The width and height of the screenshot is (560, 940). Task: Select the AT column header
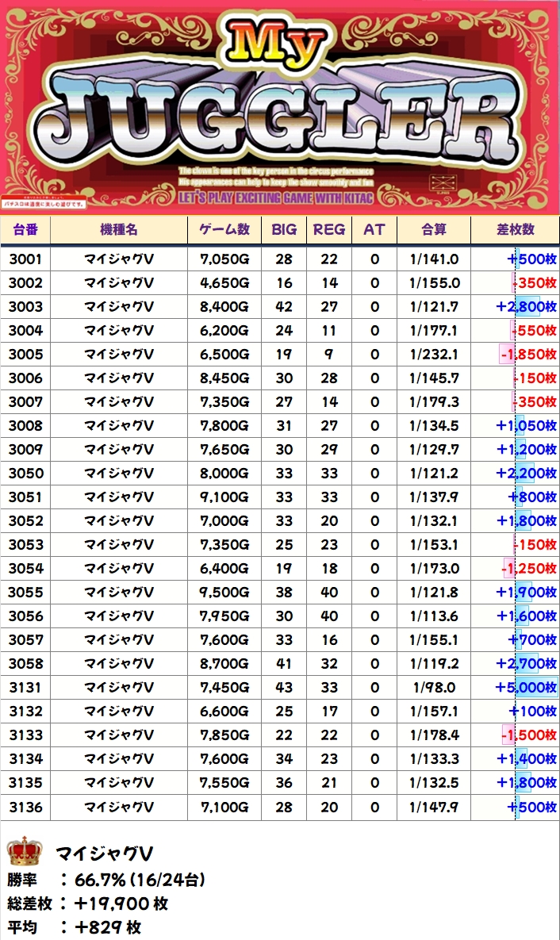point(374,229)
